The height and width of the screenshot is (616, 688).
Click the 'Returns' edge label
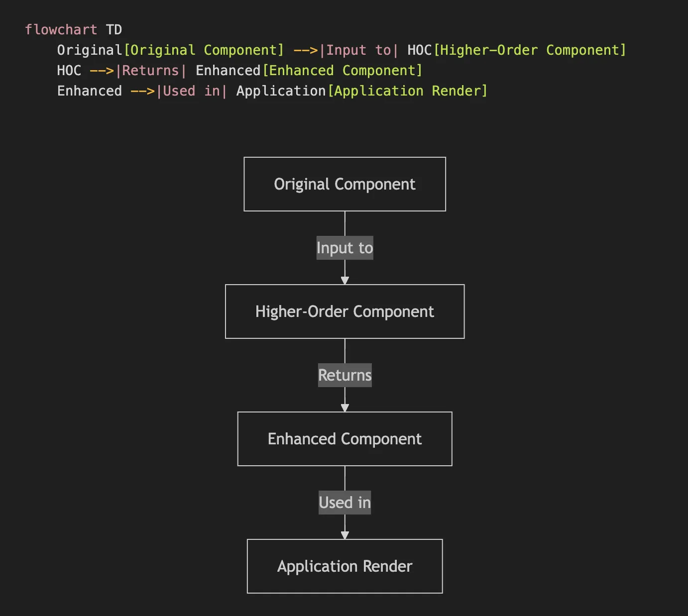(344, 375)
